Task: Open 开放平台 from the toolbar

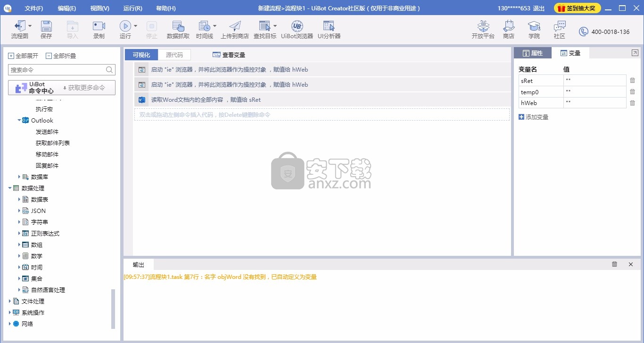Action: pos(483,26)
